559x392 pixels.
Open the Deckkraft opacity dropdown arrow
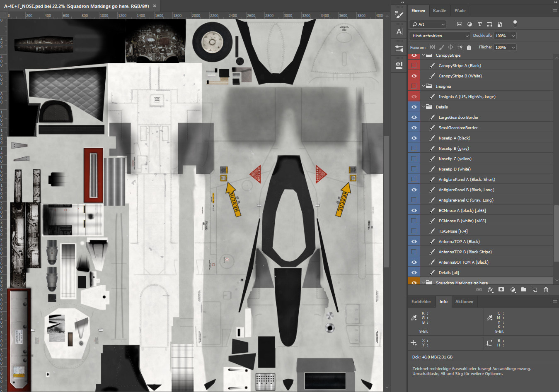513,36
